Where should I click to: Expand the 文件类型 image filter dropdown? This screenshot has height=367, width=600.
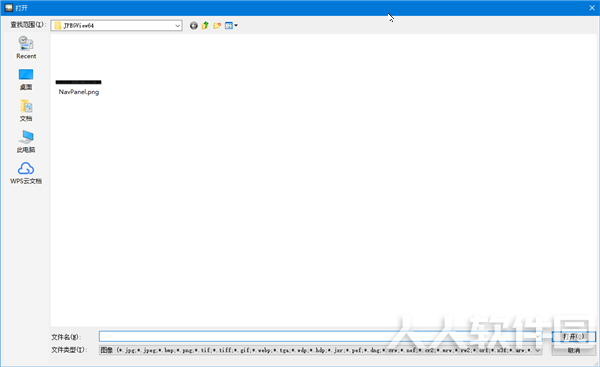point(538,350)
